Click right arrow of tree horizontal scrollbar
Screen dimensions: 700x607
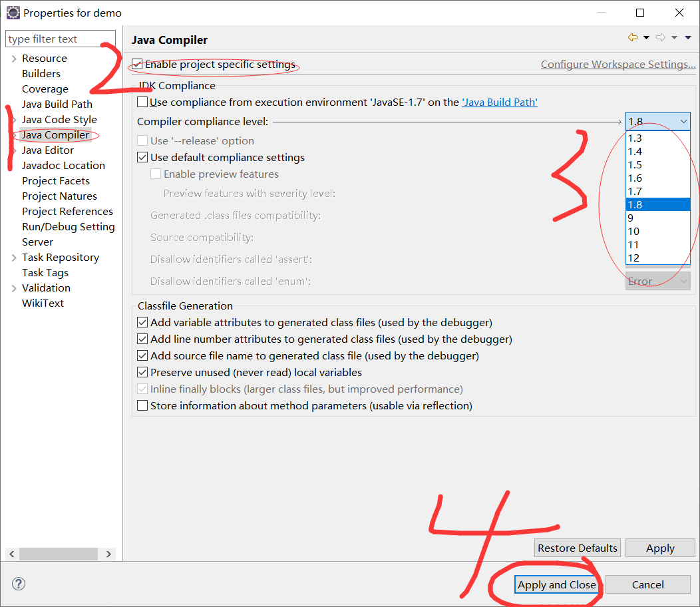pyautogui.click(x=108, y=554)
